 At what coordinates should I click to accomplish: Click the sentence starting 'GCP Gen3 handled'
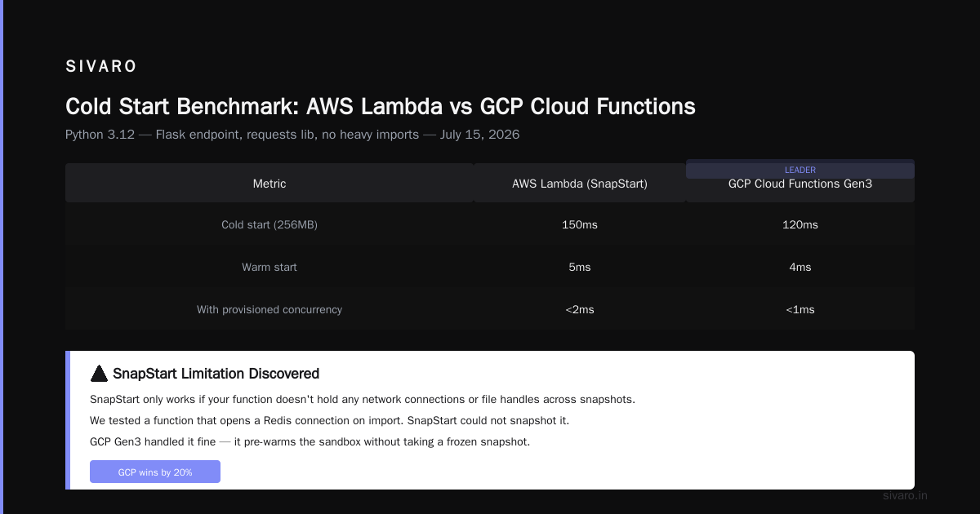click(x=310, y=441)
